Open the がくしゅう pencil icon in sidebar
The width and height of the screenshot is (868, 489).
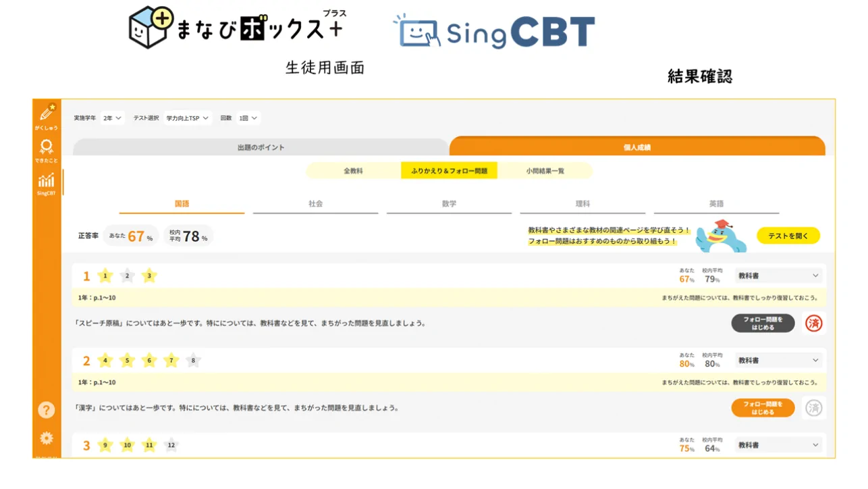coord(47,115)
